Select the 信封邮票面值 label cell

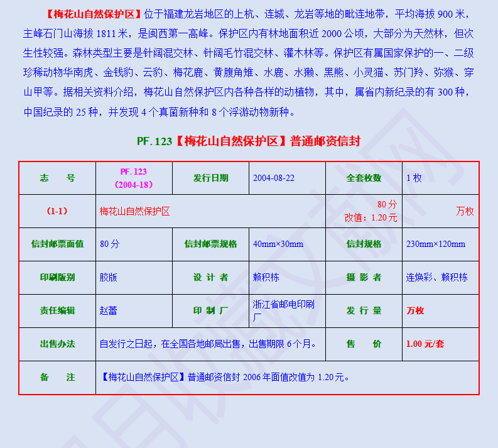[57, 244]
